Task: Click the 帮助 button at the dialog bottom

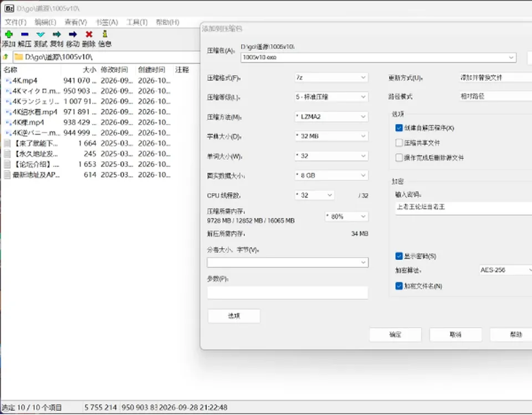Action: coord(511,335)
